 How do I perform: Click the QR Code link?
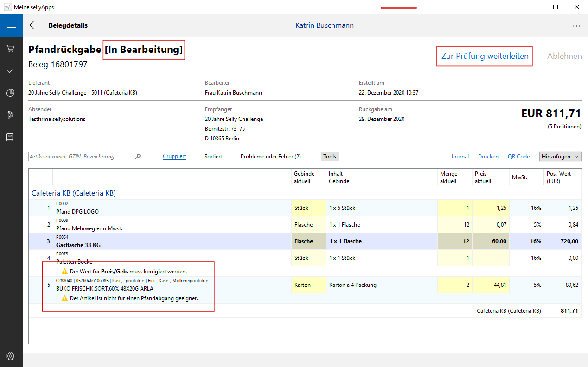pos(518,157)
